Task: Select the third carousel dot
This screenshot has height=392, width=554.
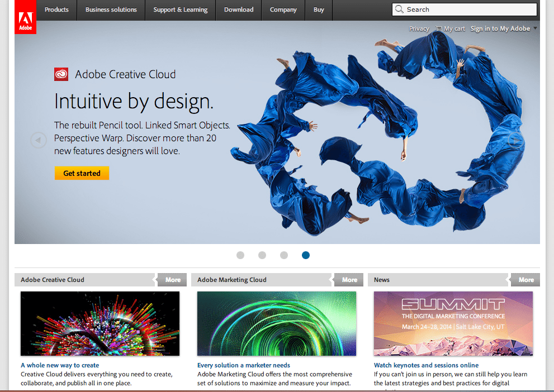Action: pyautogui.click(x=284, y=255)
